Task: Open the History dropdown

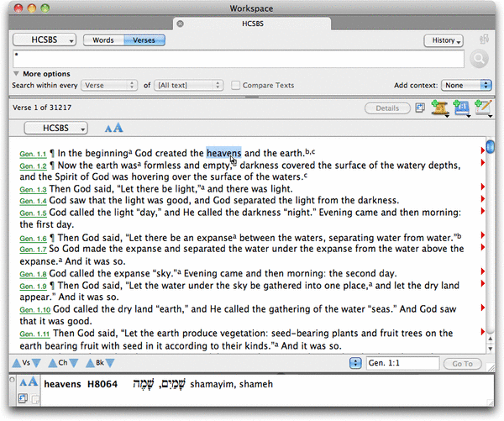Action: (x=444, y=40)
